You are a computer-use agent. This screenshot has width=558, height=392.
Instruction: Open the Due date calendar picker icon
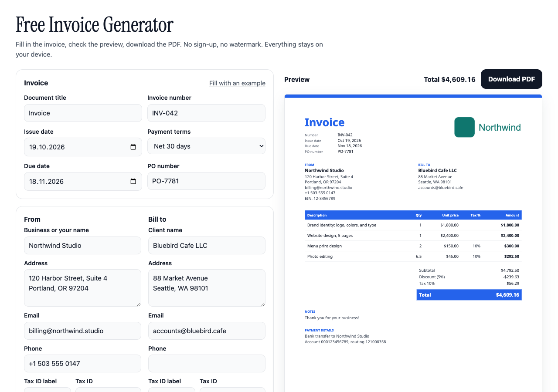[x=133, y=182]
